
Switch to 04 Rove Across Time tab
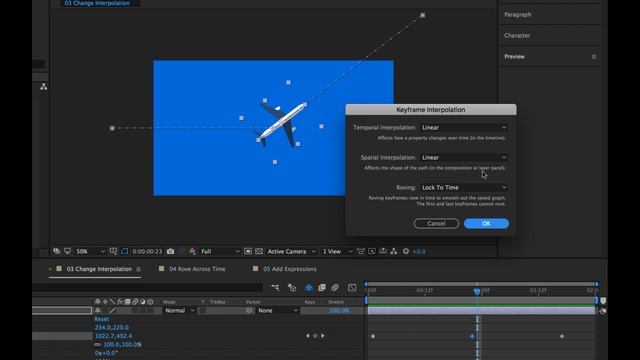tap(197, 269)
